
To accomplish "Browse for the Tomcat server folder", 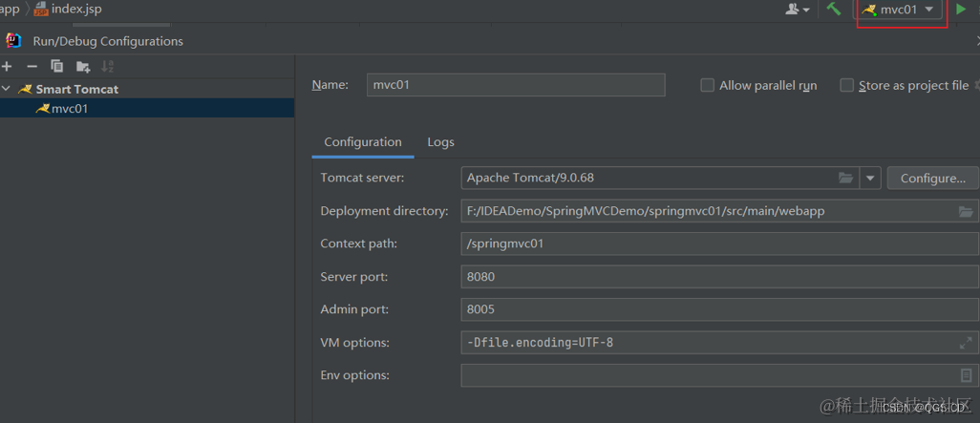I will [x=845, y=178].
